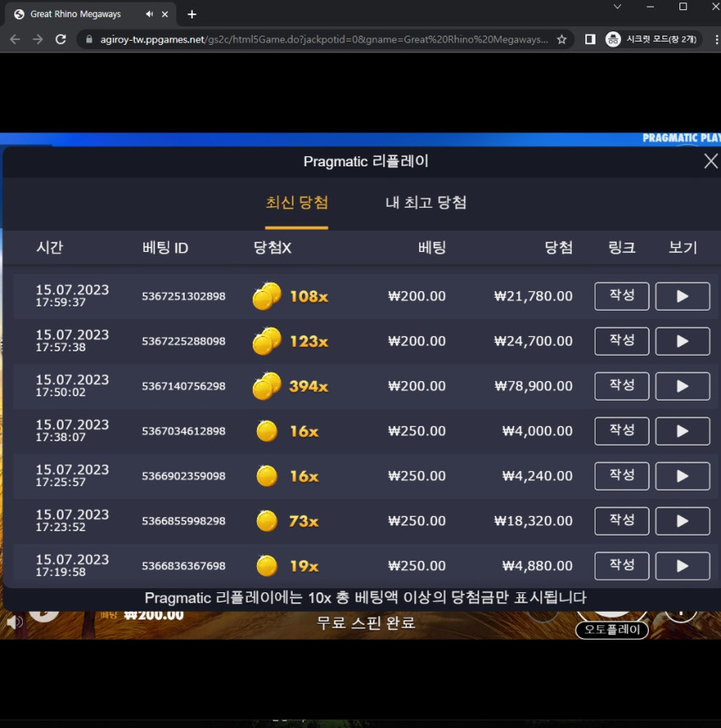Click the coin icon beside 19x
Viewport: 721px width, 728px height.
pyautogui.click(x=267, y=566)
